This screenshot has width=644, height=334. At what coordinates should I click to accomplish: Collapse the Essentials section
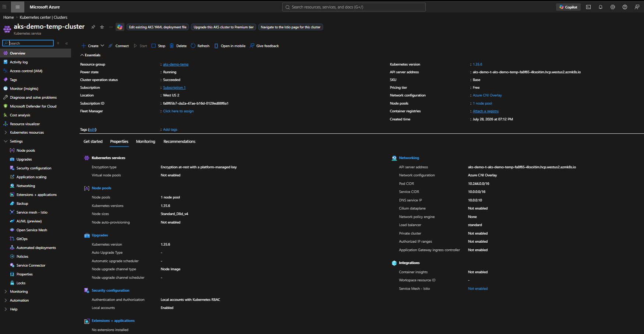pos(90,55)
